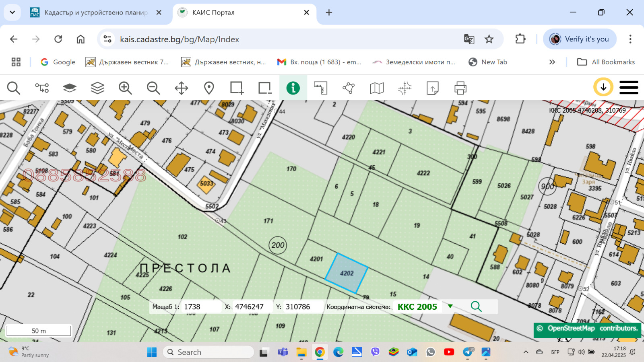Viewport: 644px width, 362px height.
Task: Click the Verify it's you button
Action: point(580,39)
